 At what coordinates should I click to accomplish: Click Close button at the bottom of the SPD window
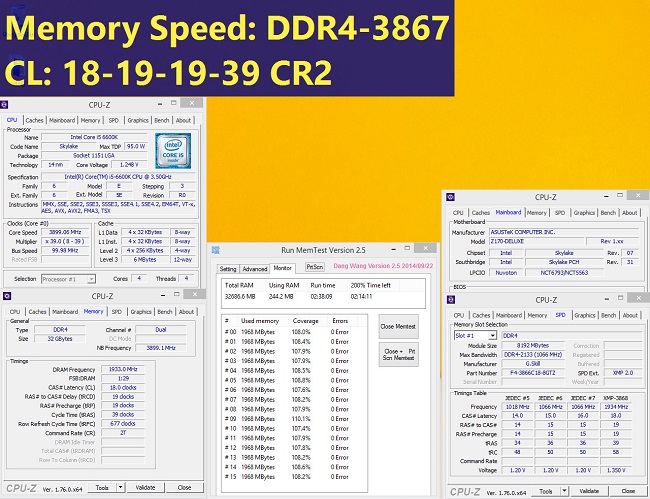pos(628,491)
